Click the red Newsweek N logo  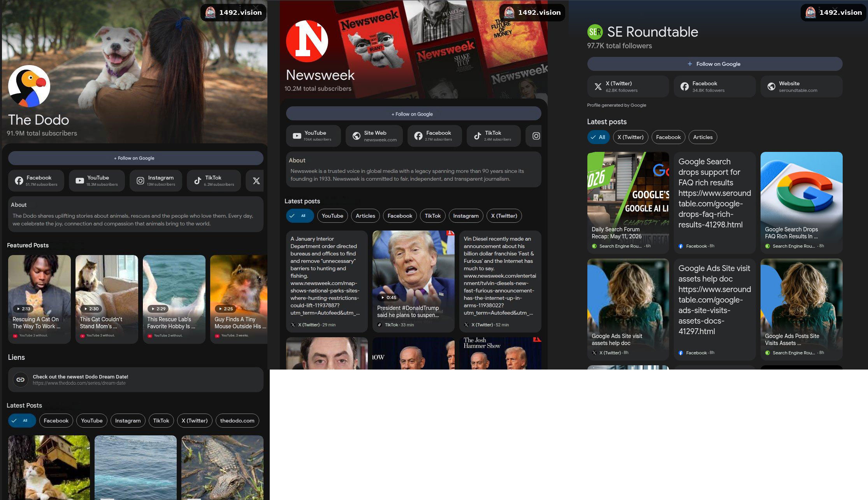(x=307, y=41)
